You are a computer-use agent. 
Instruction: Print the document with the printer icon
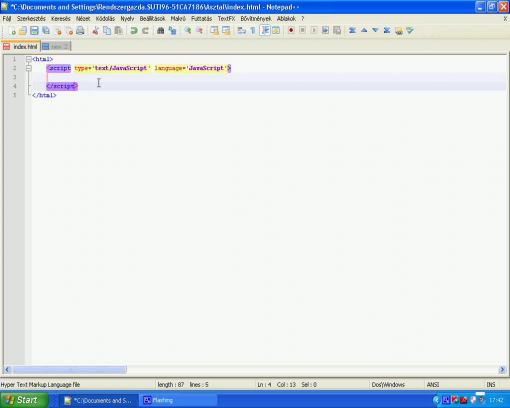tap(80, 31)
